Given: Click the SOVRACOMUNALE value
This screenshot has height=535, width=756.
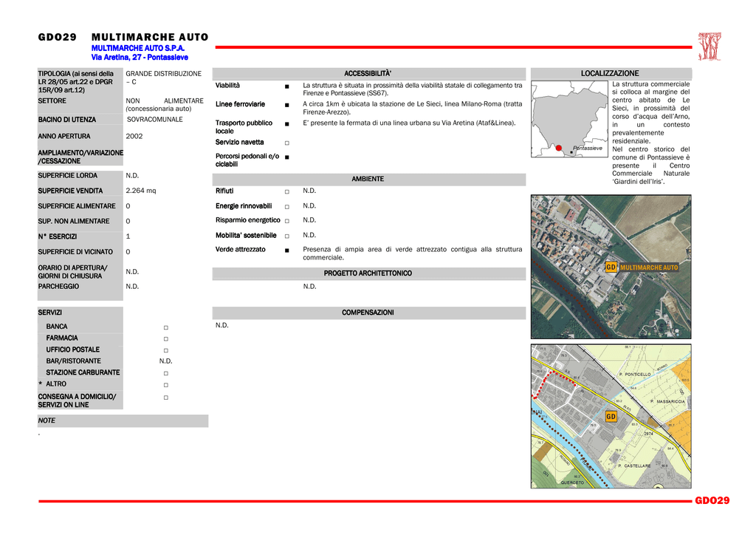Looking at the screenshot, I should [155, 120].
